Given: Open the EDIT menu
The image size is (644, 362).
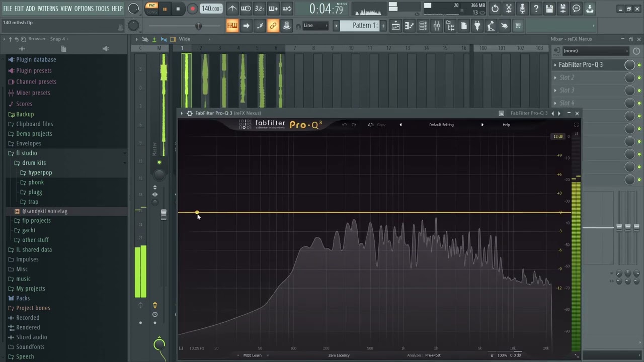Looking at the screenshot, I should [19, 9].
